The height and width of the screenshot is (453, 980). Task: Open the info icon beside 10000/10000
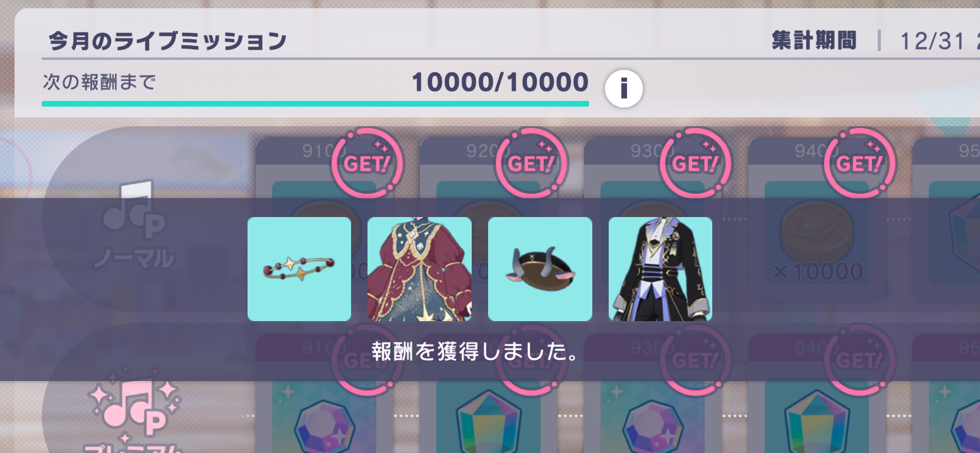(624, 89)
